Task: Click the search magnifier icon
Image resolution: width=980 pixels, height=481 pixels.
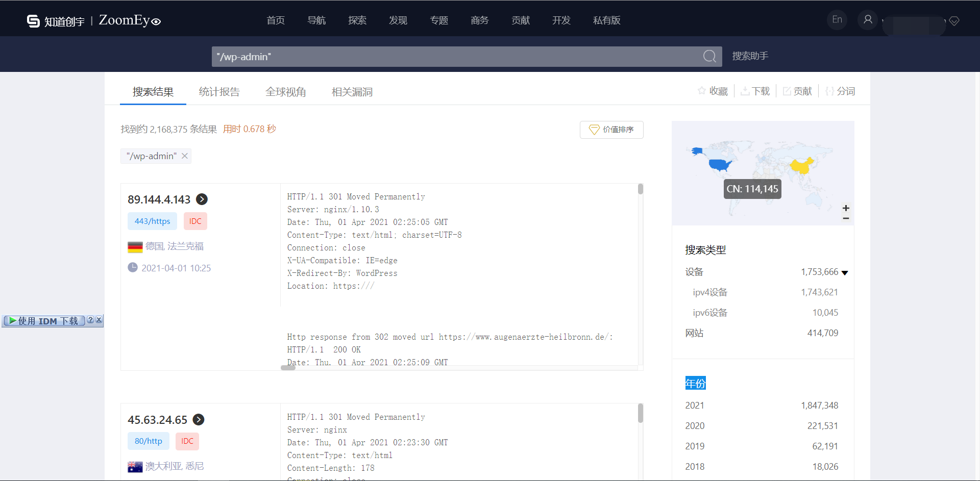Action: tap(709, 56)
